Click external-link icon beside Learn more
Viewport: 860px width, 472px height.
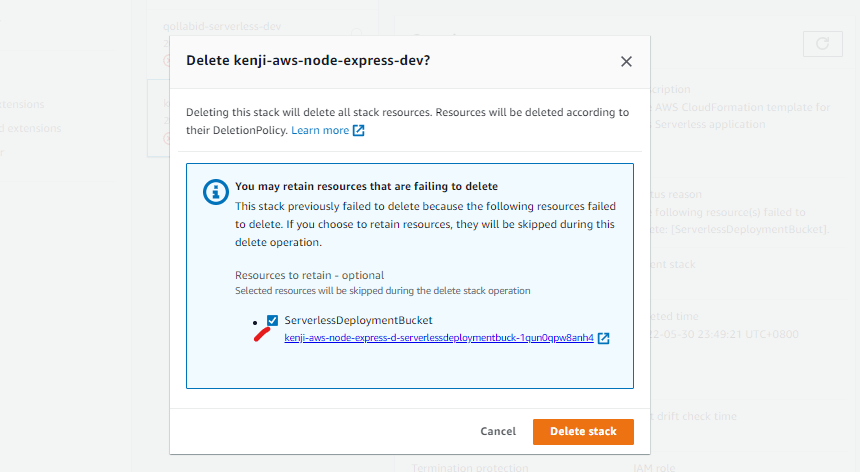coord(358,130)
